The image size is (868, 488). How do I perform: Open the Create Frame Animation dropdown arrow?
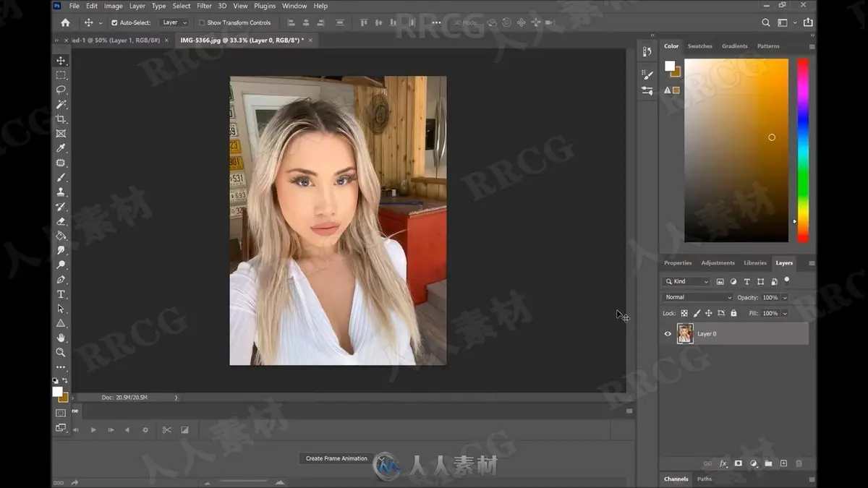pos(380,458)
